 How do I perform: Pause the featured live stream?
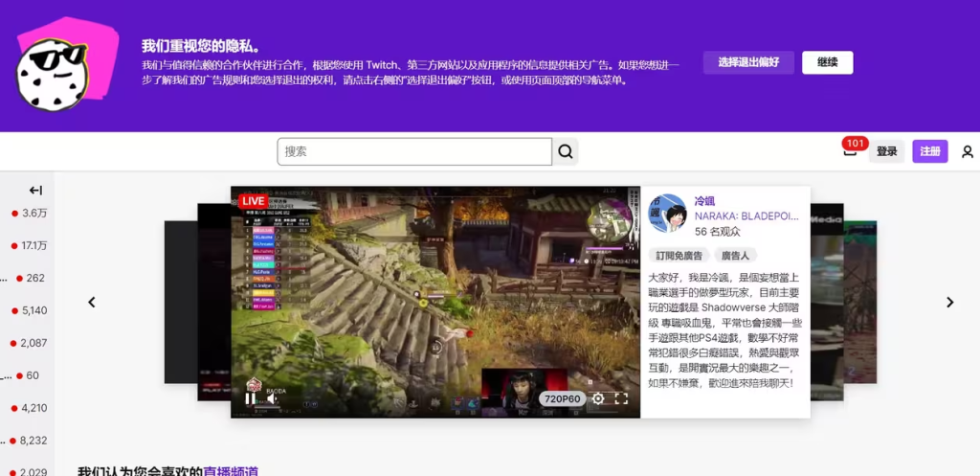pos(250,398)
